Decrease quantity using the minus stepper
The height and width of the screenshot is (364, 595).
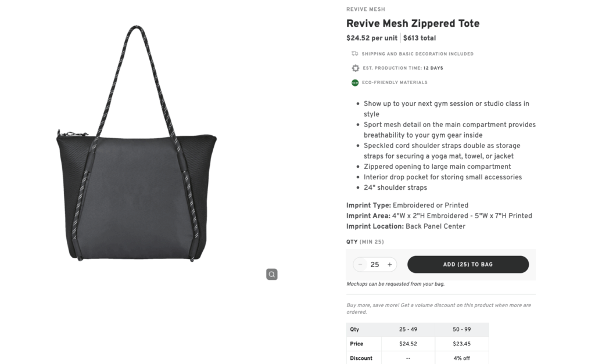click(x=360, y=264)
